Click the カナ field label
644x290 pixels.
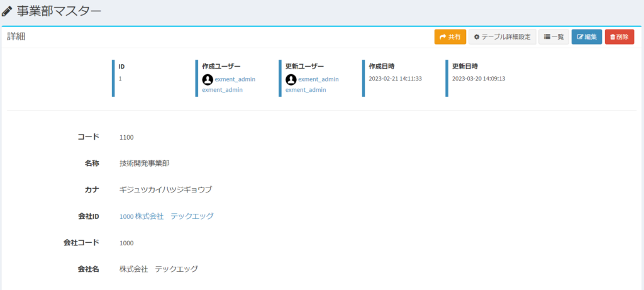(92, 190)
